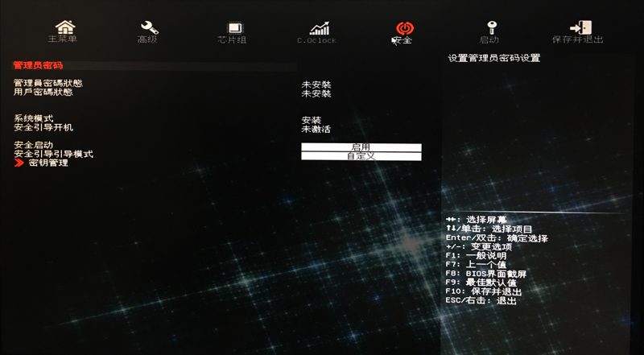Switch to the 芯片组 tab label
The height and width of the screenshot is (355, 644).
pos(232,40)
